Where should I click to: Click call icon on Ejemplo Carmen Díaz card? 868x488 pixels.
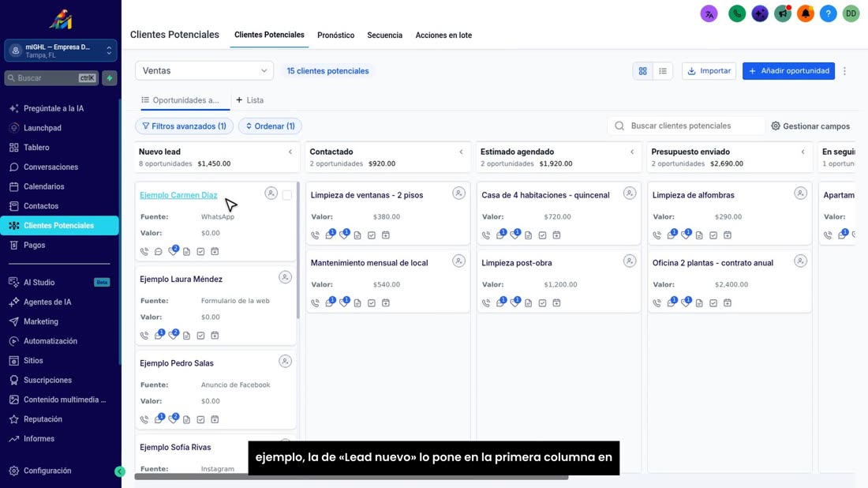click(x=144, y=251)
